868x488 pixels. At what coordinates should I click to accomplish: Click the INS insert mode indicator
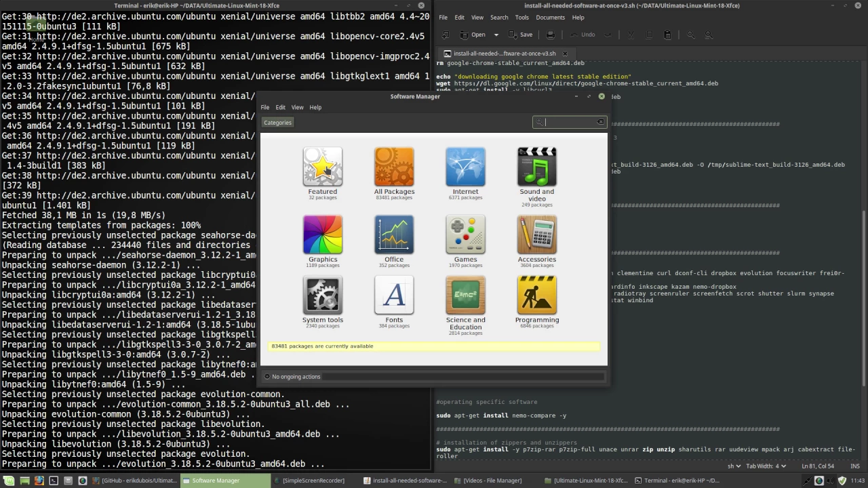coord(855,466)
